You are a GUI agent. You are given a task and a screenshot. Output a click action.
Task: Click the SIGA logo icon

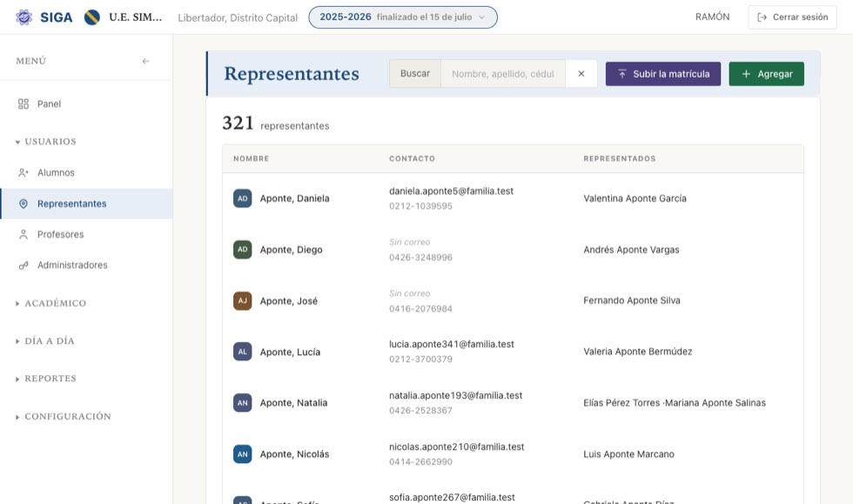[24, 17]
